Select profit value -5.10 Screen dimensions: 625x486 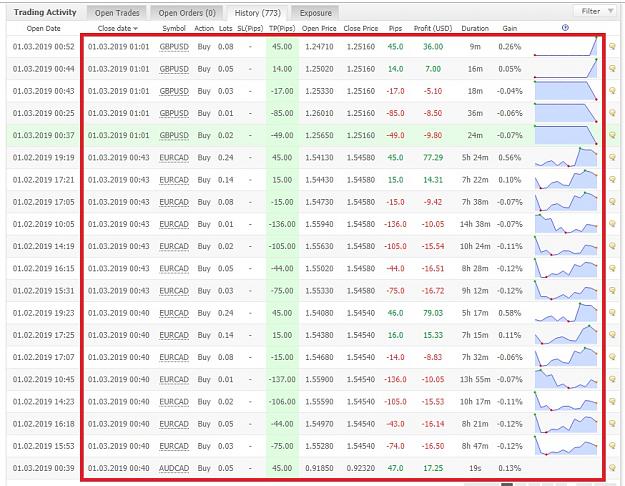point(433,91)
